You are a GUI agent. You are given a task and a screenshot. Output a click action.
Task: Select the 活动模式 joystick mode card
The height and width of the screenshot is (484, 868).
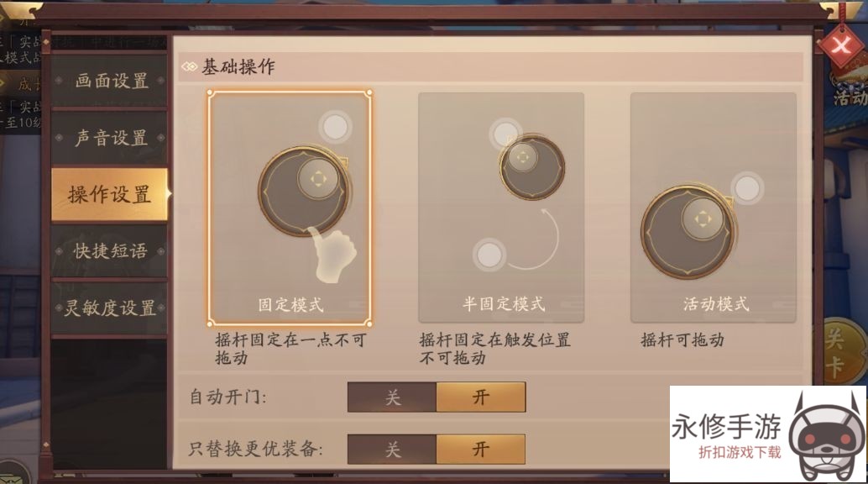(x=713, y=208)
